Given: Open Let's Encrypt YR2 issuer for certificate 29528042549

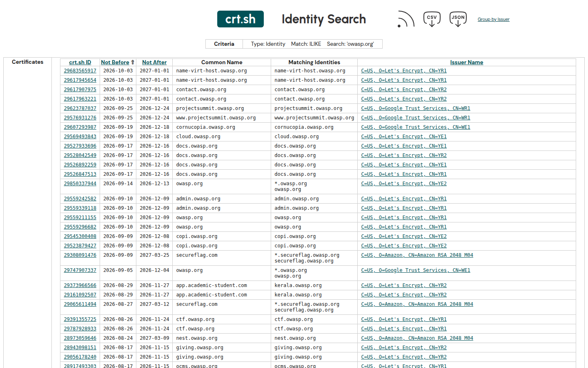Looking at the screenshot, I should 404,155.
